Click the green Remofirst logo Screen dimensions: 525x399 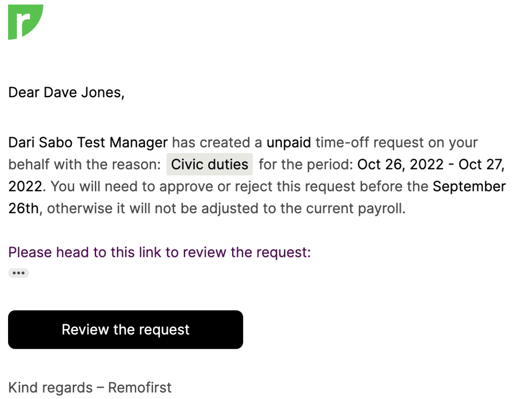click(x=25, y=22)
